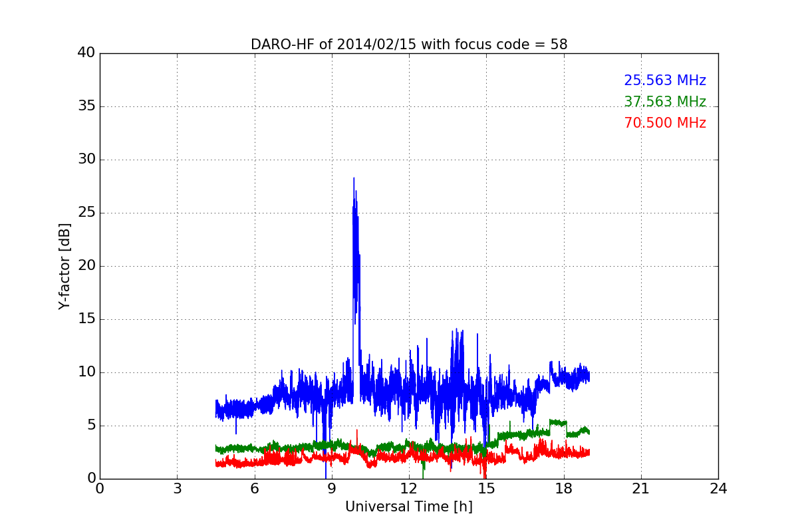Click the x-axis tick label 6
Screen dimensions: 798x532
[254, 489]
